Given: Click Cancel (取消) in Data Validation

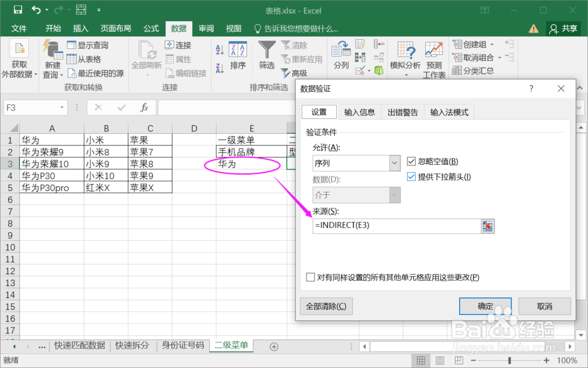Looking at the screenshot, I should coord(544,306).
